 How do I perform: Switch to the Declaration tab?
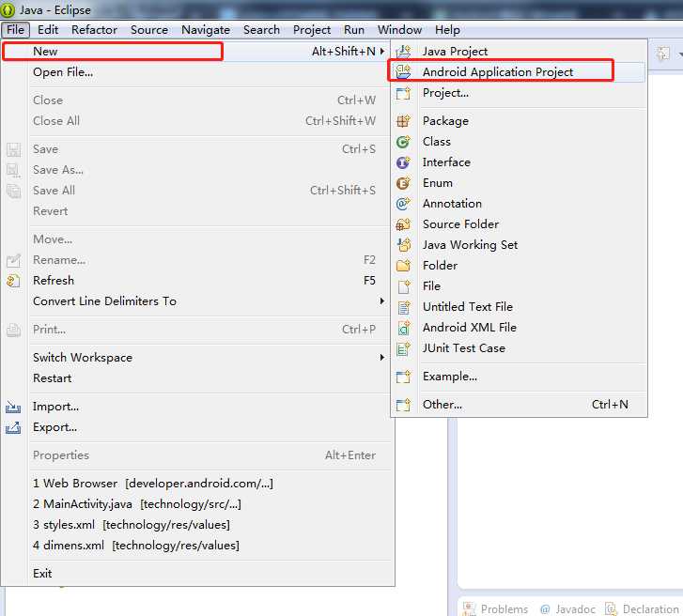[643, 608]
